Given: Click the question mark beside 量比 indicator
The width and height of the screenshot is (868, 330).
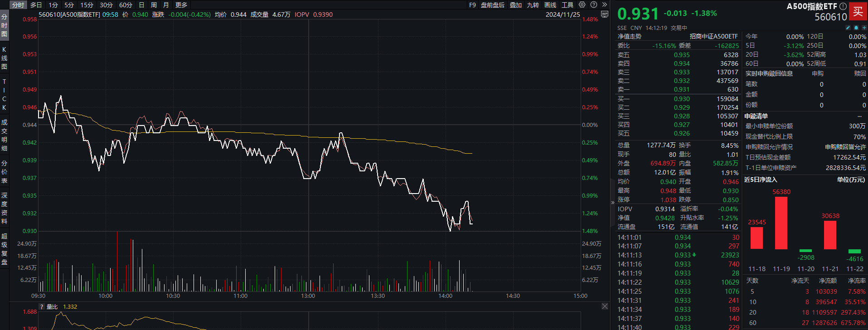Looking at the screenshot, I should point(42,307).
